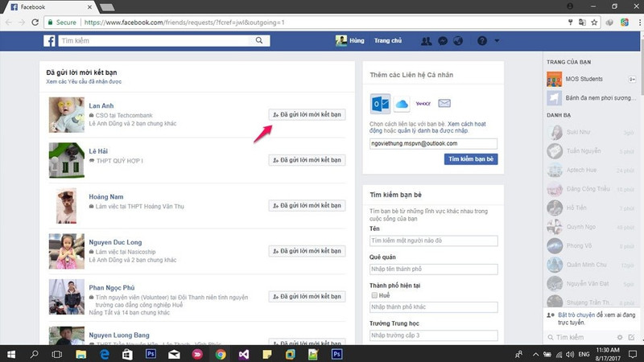Open chat settings gear icon
The width and height of the screenshot is (644, 362).
[x=620, y=337]
